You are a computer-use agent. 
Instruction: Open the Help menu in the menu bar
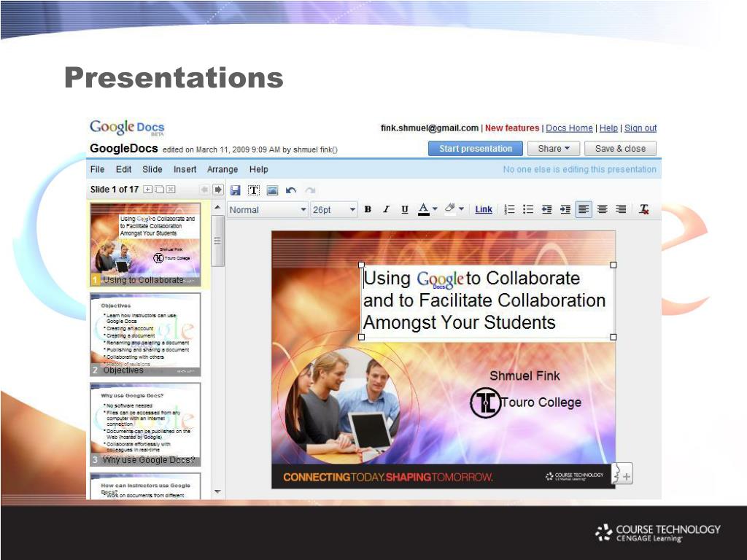(x=259, y=169)
